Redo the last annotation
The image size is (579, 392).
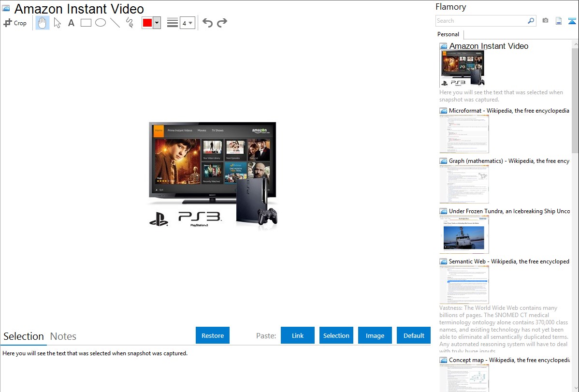tap(222, 23)
